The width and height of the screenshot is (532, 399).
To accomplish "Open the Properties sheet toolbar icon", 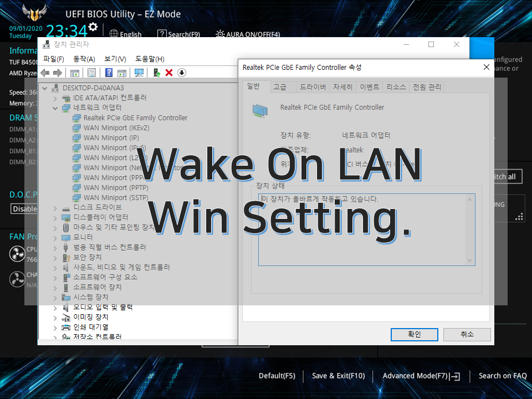I will coord(91,73).
